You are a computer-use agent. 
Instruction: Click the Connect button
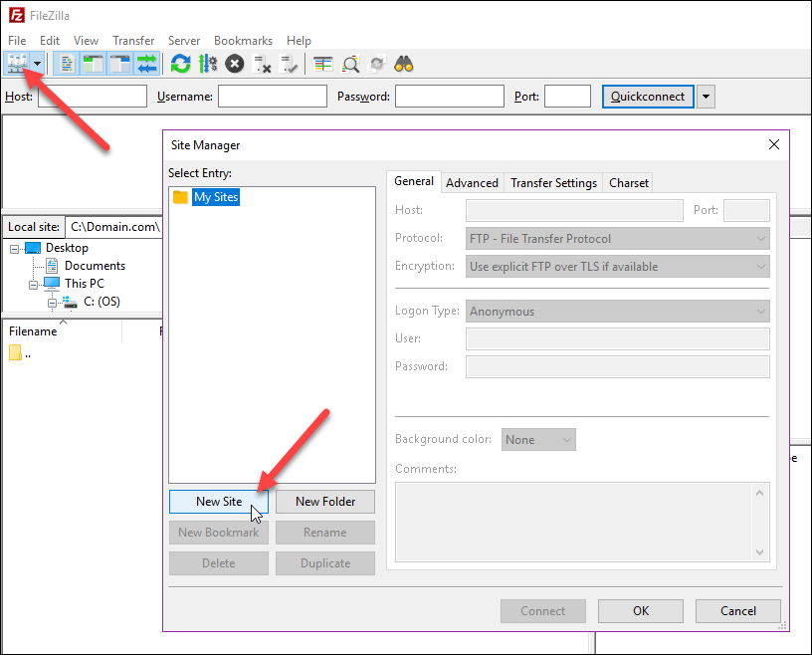click(x=543, y=611)
